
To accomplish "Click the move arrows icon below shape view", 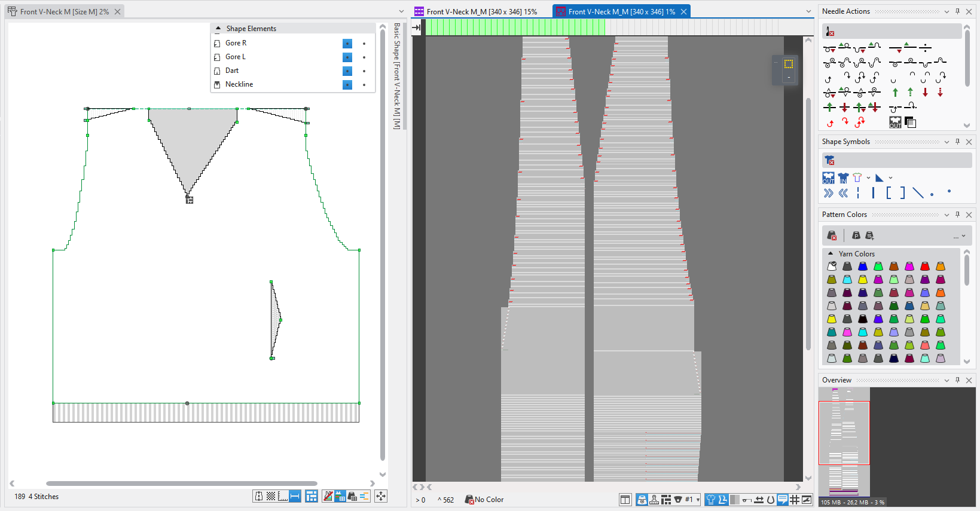I will pyautogui.click(x=381, y=496).
